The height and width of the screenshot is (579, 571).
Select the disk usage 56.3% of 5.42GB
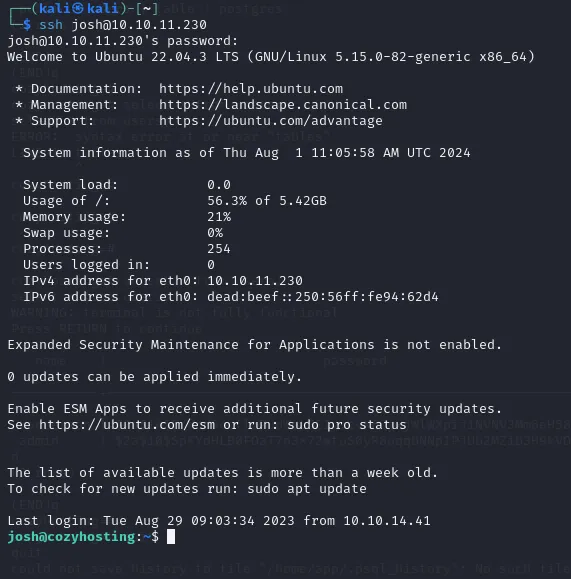(267, 201)
